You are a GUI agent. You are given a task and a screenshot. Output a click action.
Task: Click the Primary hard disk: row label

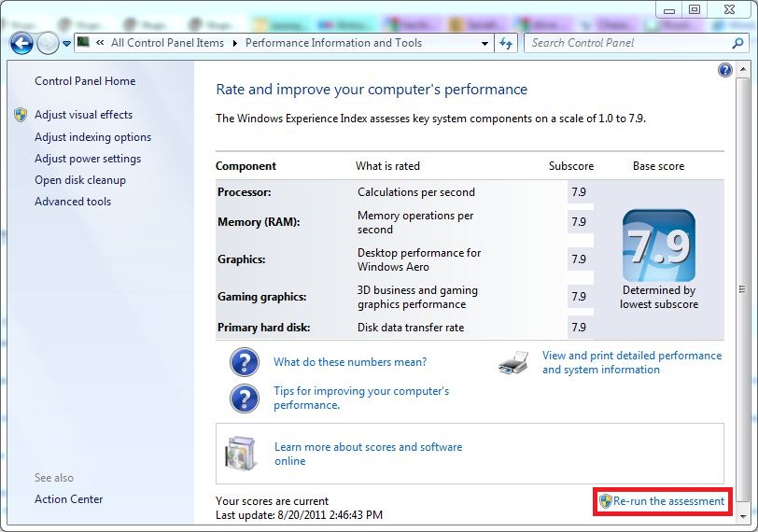264,328
